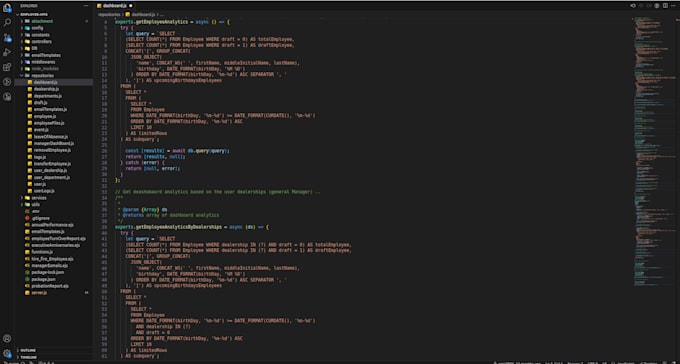Switch to the dashboard.js editor tab
Image resolution: width=680 pixels, height=364 pixels.
(x=114, y=6)
